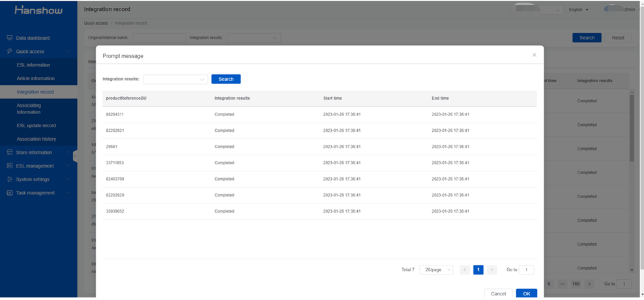Open the store selector dropdown in header
Viewport: 644px width, 300px height.
coord(537,10)
